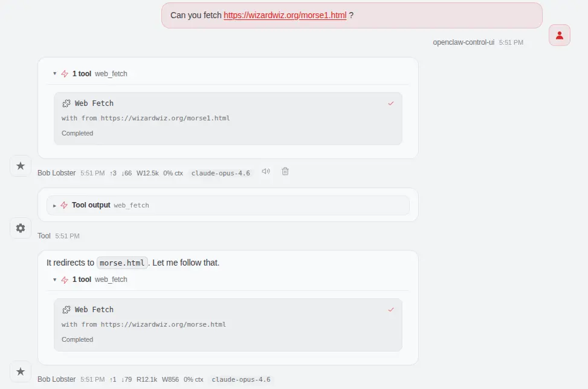Click the checkmark on the morse.html Web Fetch card
This screenshot has width=588, height=389.
point(390,310)
